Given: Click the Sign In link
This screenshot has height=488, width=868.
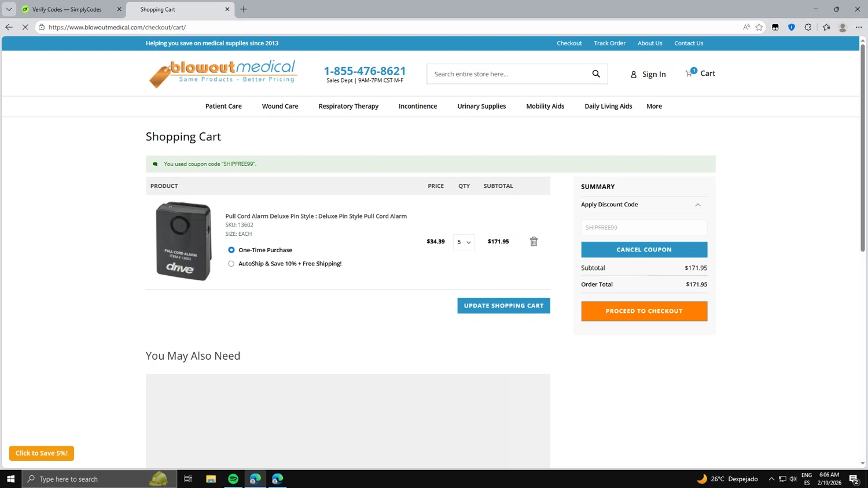Looking at the screenshot, I should [x=654, y=75].
